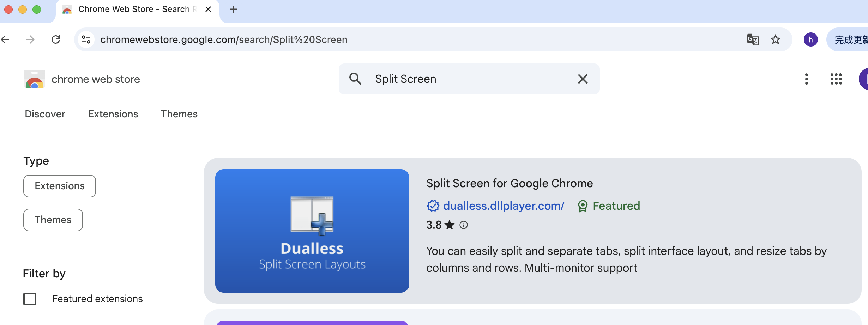Open the three-dot store menu
Viewport: 868px width, 325px height.
(806, 79)
